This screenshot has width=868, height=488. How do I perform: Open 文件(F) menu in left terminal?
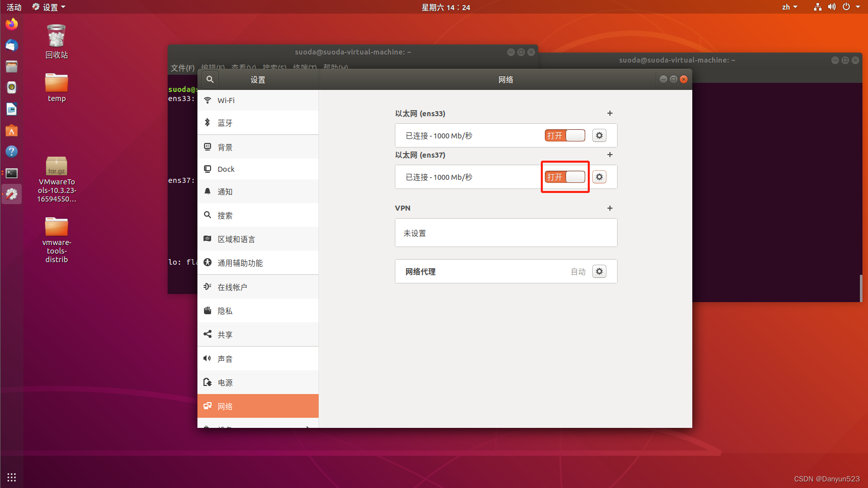pos(183,68)
